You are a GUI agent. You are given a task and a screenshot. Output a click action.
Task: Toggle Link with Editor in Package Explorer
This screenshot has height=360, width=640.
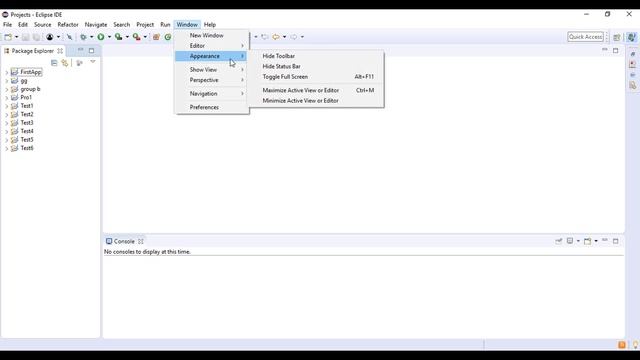pyautogui.click(x=64, y=62)
